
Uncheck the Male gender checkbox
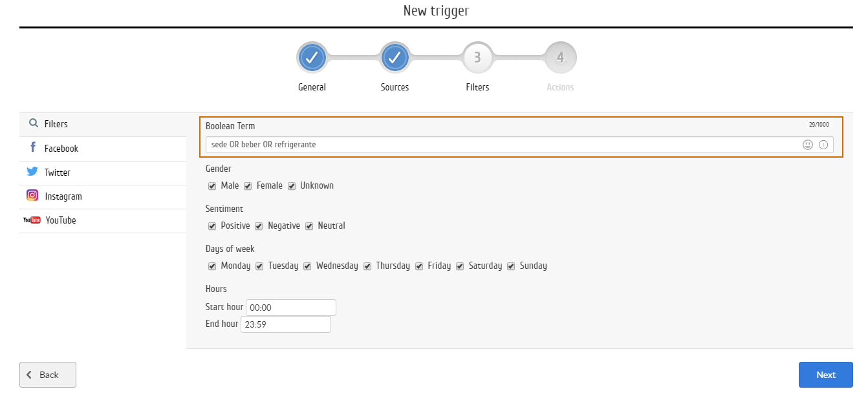(x=212, y=186)
